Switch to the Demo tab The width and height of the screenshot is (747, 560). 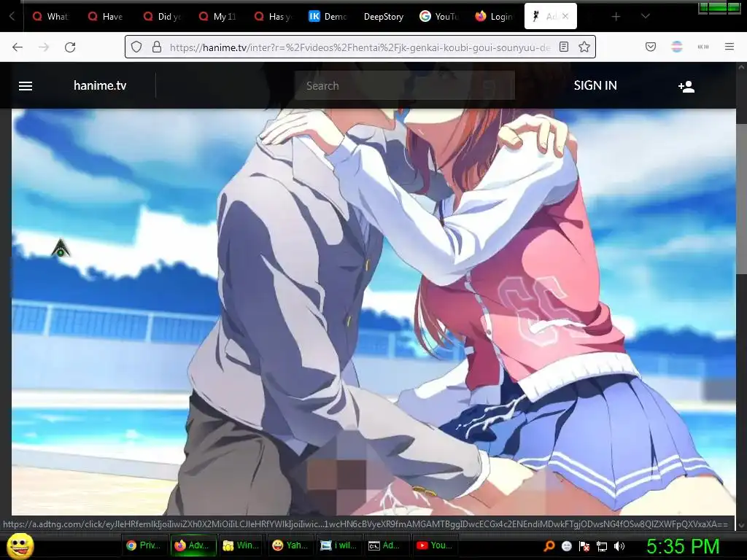pyautogui.click(x=328, y=17)
